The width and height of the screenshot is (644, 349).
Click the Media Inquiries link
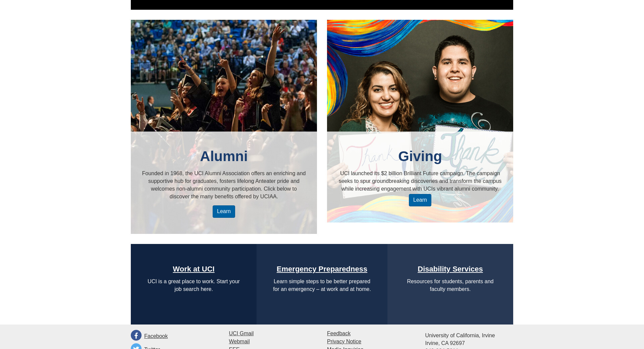(345, 348)
